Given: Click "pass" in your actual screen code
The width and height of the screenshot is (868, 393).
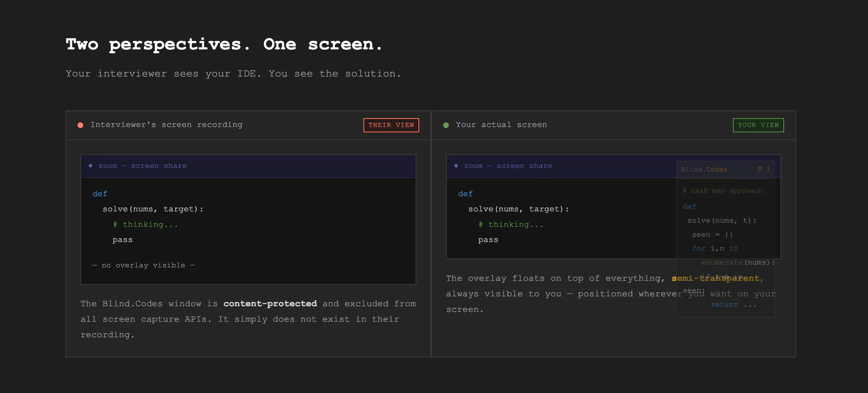Looking at the screenshot, I should (488, 240).
